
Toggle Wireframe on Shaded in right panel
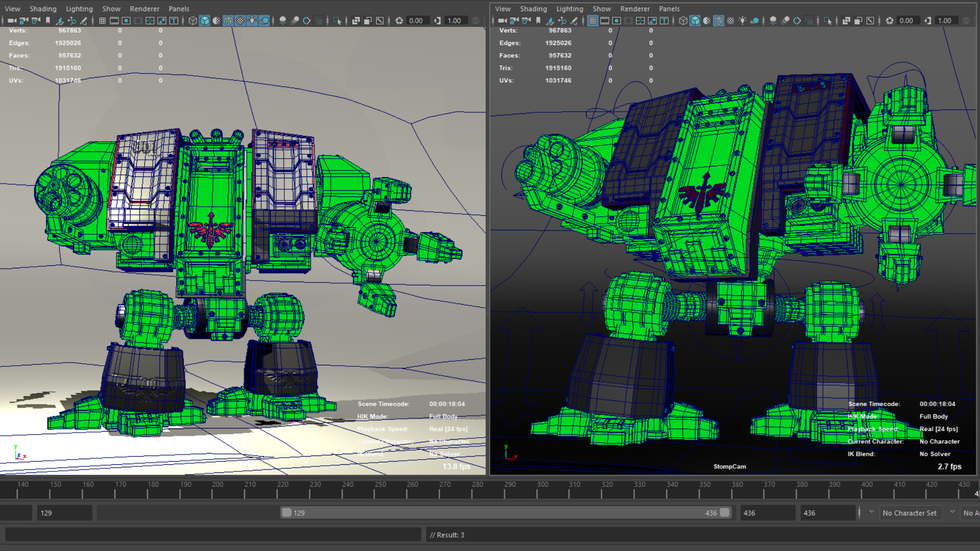click(x=719, y=20)
